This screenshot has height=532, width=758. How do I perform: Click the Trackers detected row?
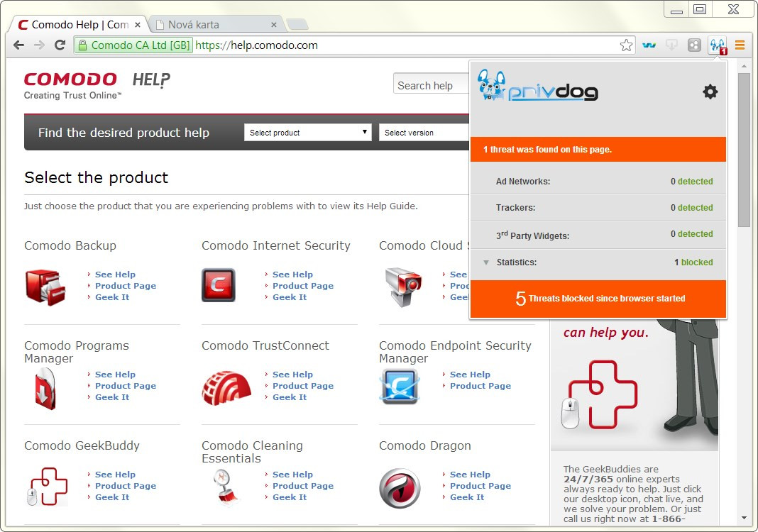click(598, 208)
